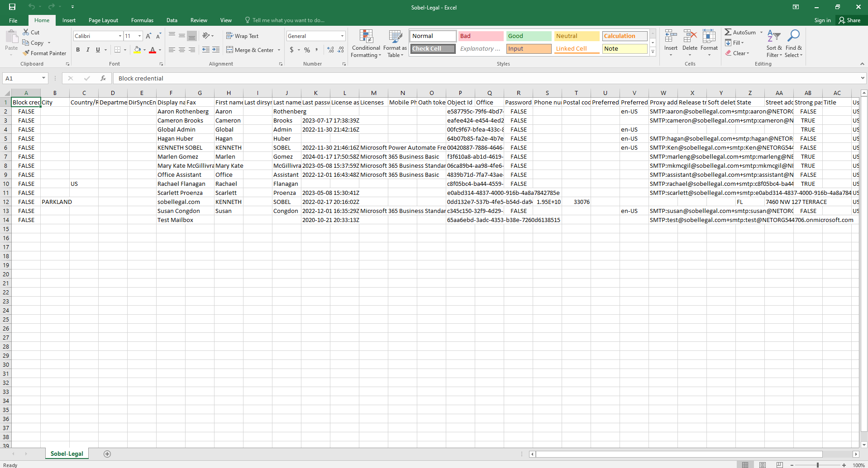
Task: Switch to the Page Layout tab
Action: [103, 20]
